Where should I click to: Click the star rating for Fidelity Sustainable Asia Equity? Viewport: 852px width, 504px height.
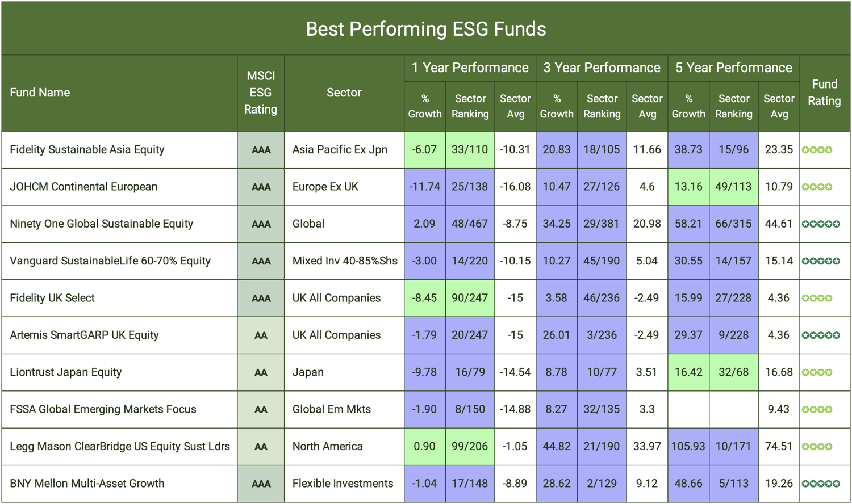817,150
